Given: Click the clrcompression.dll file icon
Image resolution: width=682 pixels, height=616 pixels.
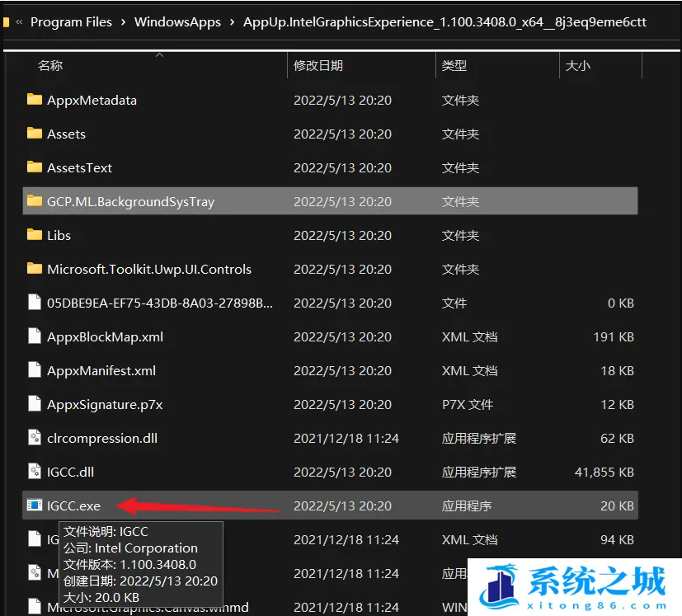Looking at the screenshot, I should [34, 438].
